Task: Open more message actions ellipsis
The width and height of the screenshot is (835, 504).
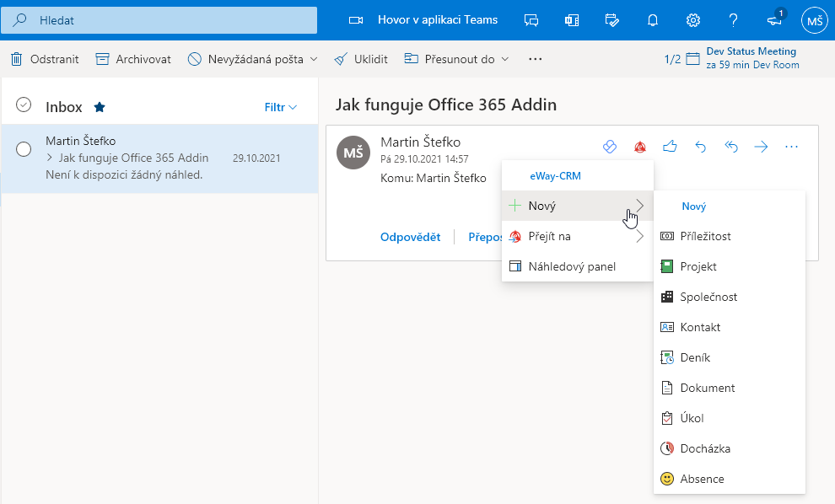Action: tap(791, 147)
